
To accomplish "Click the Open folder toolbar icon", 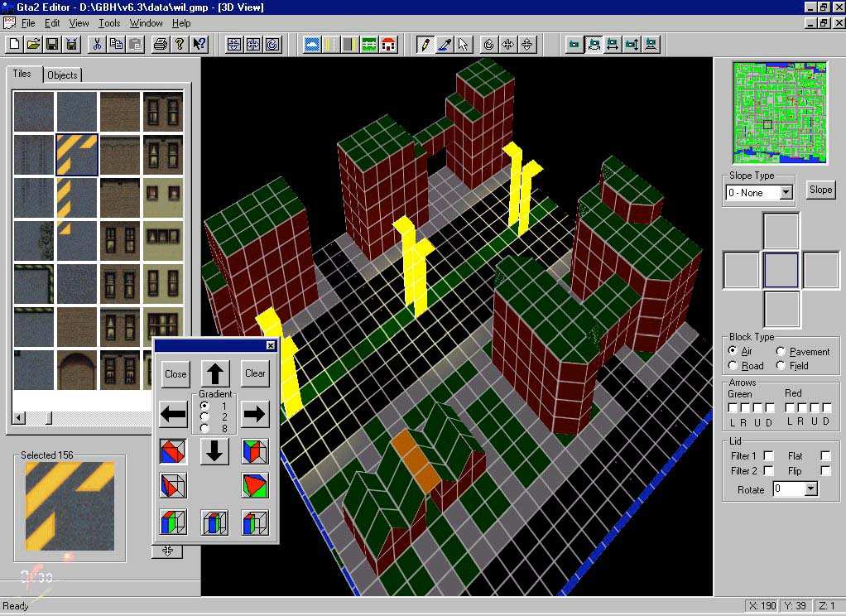I will [33, 44].
